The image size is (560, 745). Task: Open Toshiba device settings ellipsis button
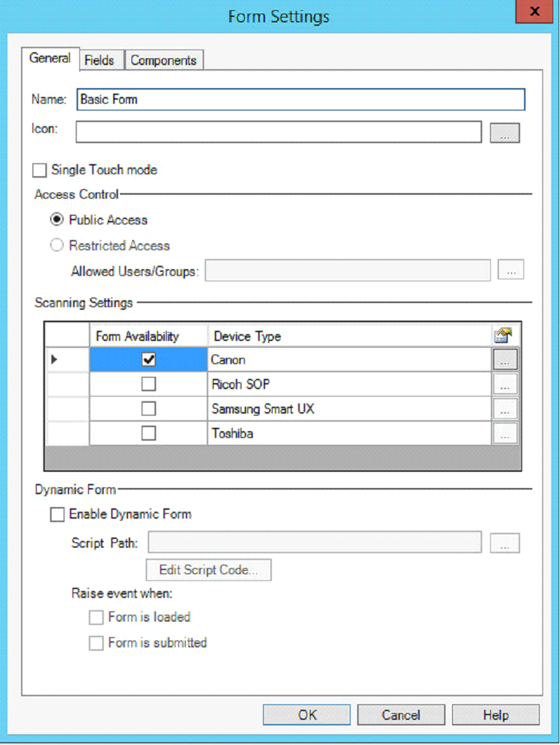point(504,433)
